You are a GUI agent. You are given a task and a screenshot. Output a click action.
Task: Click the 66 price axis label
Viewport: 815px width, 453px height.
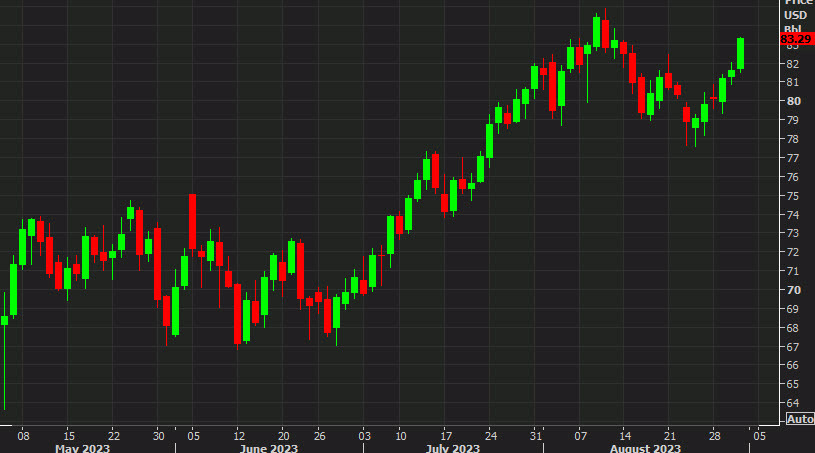793,365
